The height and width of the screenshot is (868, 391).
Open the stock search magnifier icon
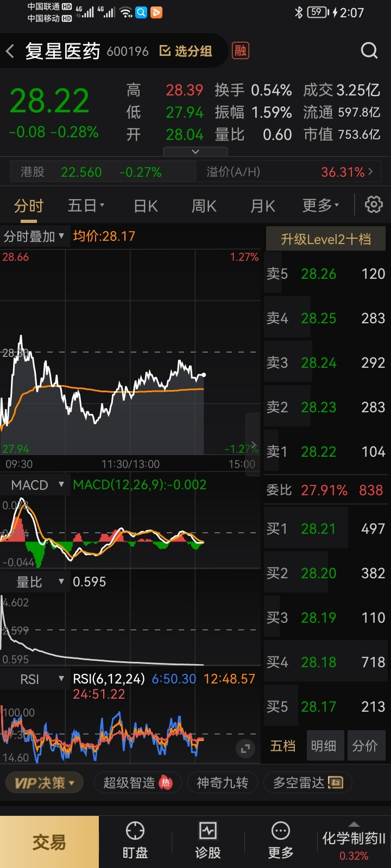click(369, 50)
